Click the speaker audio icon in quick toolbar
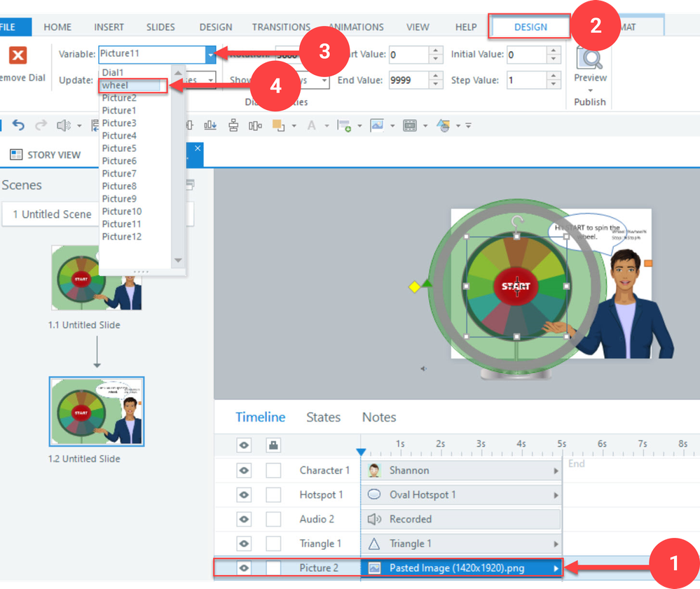The width and height of the screenshot is (700, 589). pyautogui.click(x=63, y=125)
